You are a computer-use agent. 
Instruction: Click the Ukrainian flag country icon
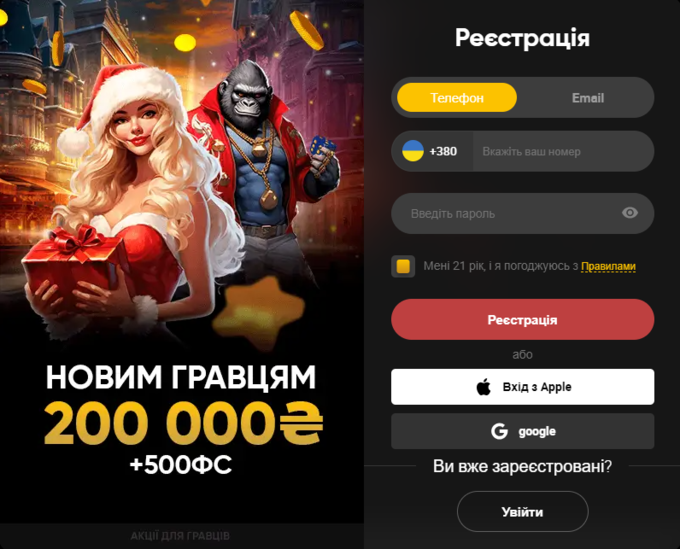click(x=412, y=151)
